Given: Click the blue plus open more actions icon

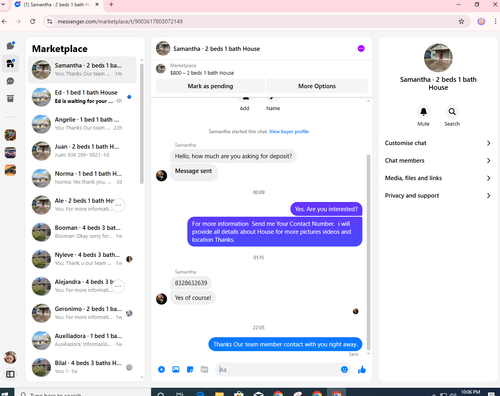Looking at the screenshot, I should (161, 369).
